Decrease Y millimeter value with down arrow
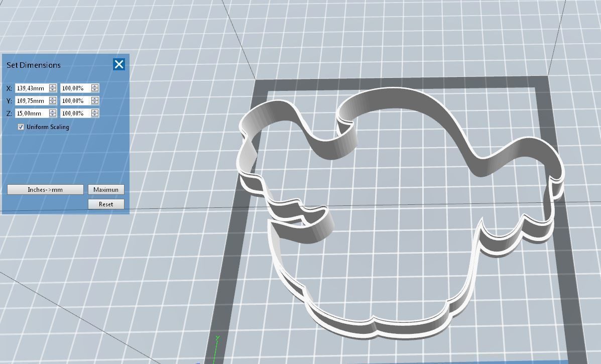Viewport: 601px width, 364px height. (53, 103)
